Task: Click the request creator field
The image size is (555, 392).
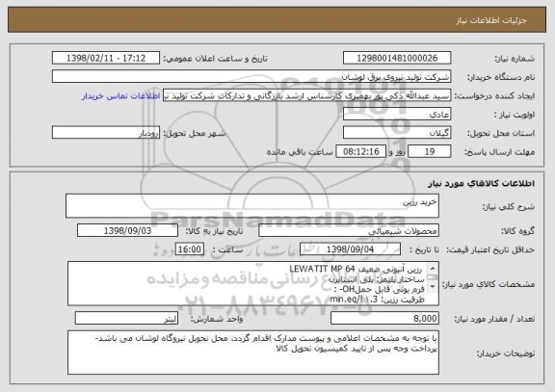Action: pyautogui.click(x=306, y=96)
